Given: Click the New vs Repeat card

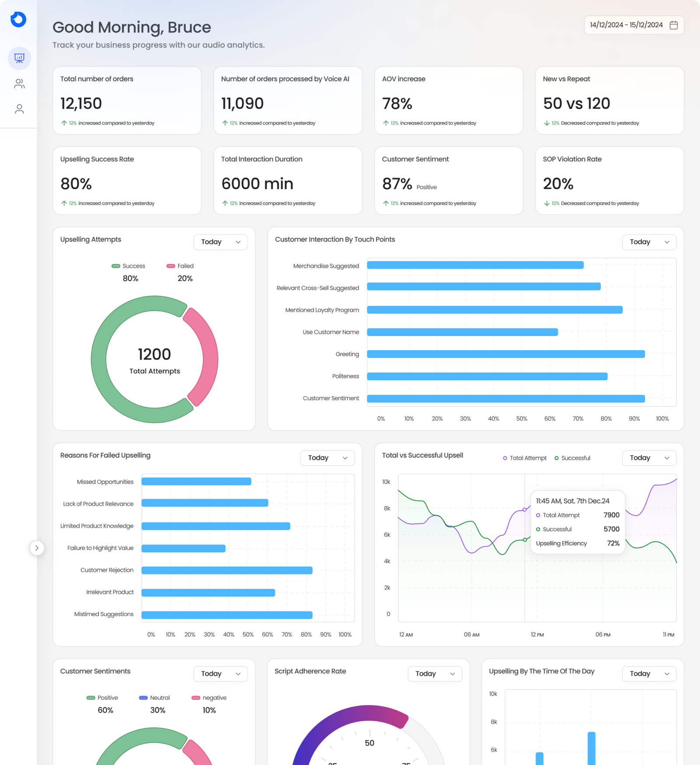Looking at the screenshot, I should pos(610,101).
